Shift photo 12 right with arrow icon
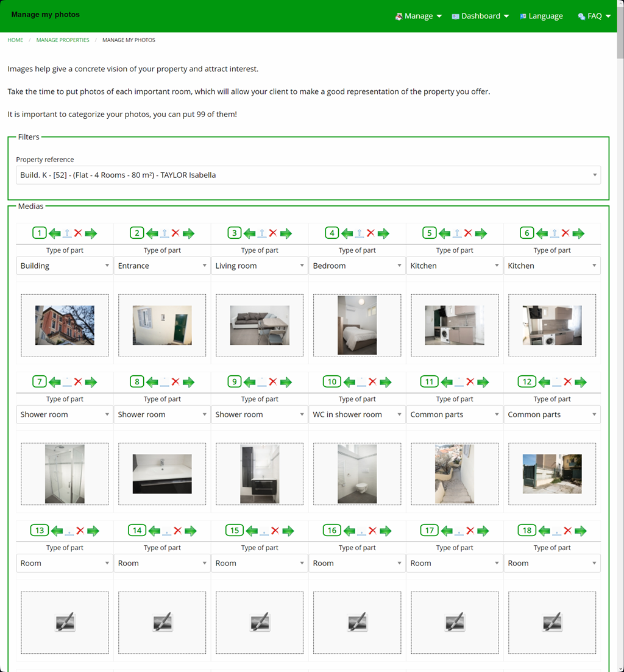The width and height of the screenshot is (624, 672). click(x=580, y=382)
